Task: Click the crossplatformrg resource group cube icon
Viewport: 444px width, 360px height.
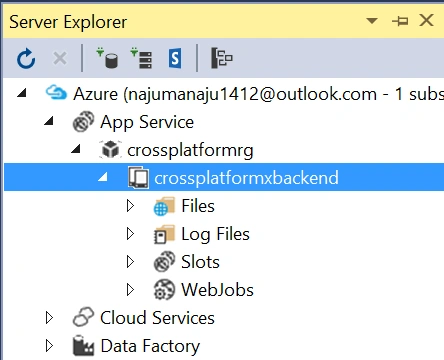Action: point(110,149)
